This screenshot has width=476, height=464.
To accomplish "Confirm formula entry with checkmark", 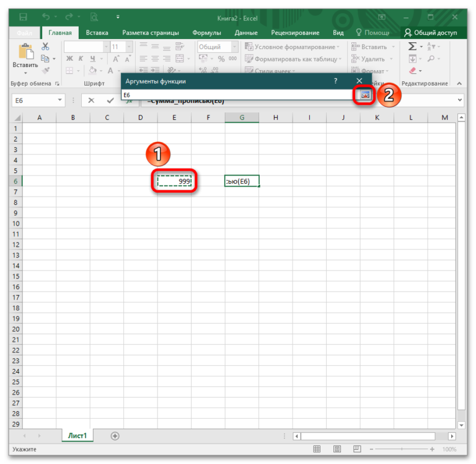I will click(x=110, y=100).
